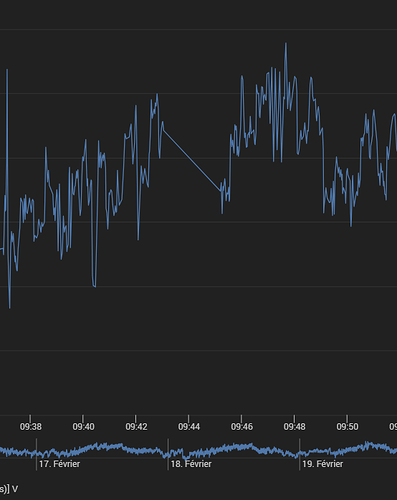Select the 09:48 time axis label
Viewport: 397px width, 500px height.
pos(294,426)
